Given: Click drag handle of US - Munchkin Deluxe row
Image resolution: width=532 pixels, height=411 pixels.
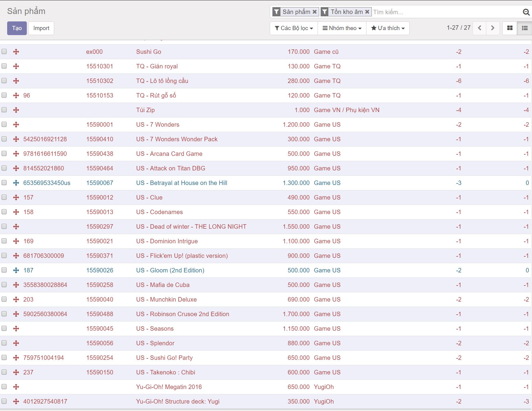Looking at the screenshot, I should (16, 299).
